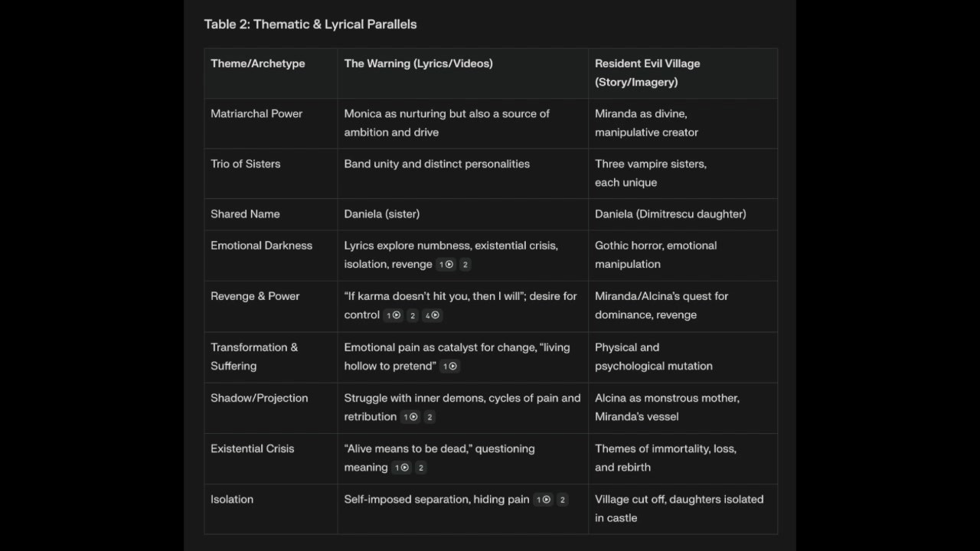Open citation 2 next to 'control' text
980x551 pixels.
[x=413, y=315]
